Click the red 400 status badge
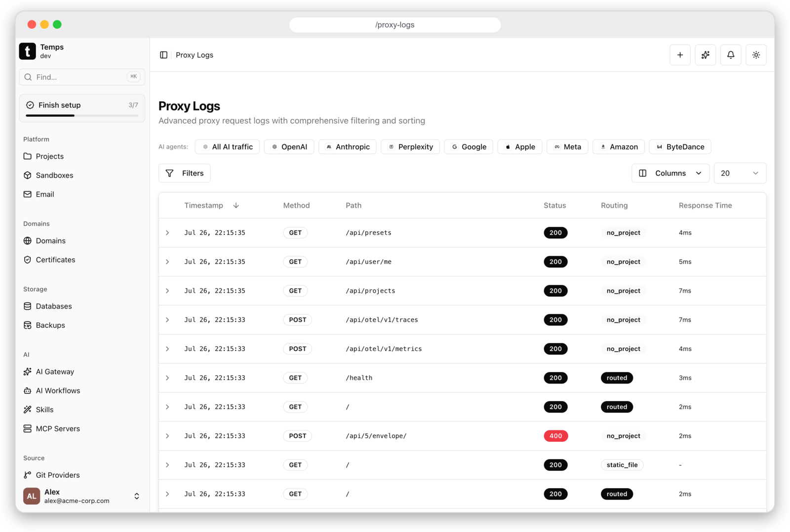 pyautogui.click(x=555, y=436)
